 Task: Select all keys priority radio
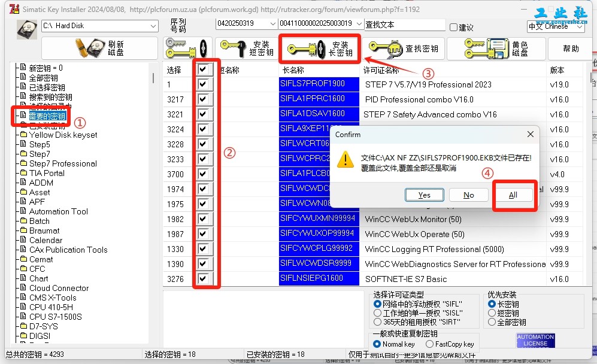(x=492, y=322)
